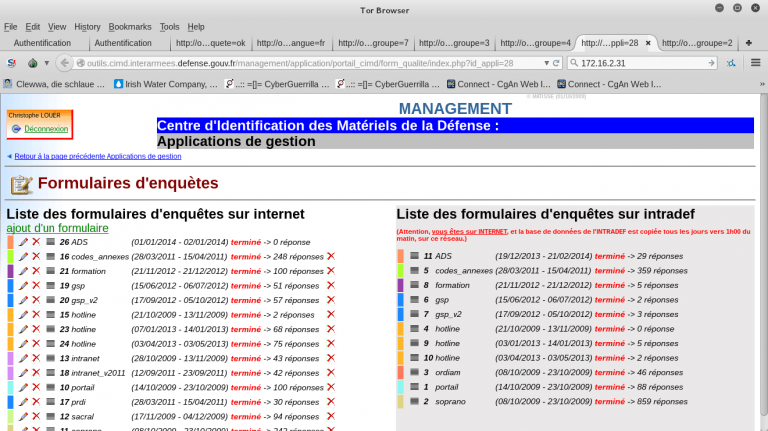Open Clewwa, die schlaue bookmark
Screen dimensions: 768x431
click(x=54, y=84)
